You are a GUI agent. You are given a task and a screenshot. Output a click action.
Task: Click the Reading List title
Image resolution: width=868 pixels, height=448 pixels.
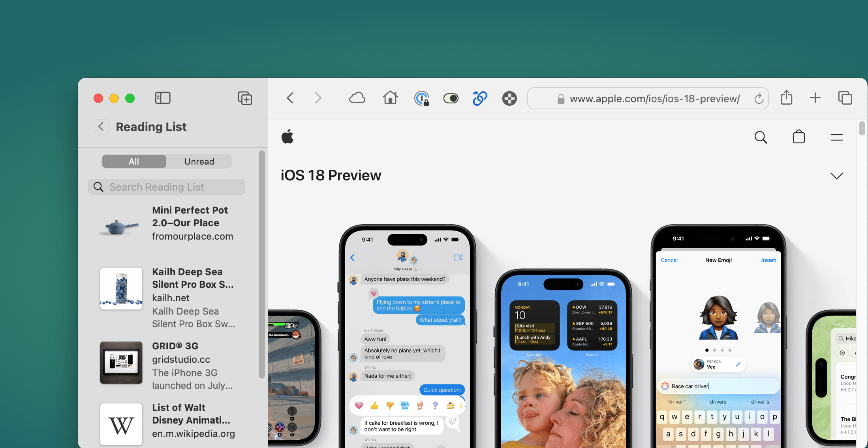point(151,127)
